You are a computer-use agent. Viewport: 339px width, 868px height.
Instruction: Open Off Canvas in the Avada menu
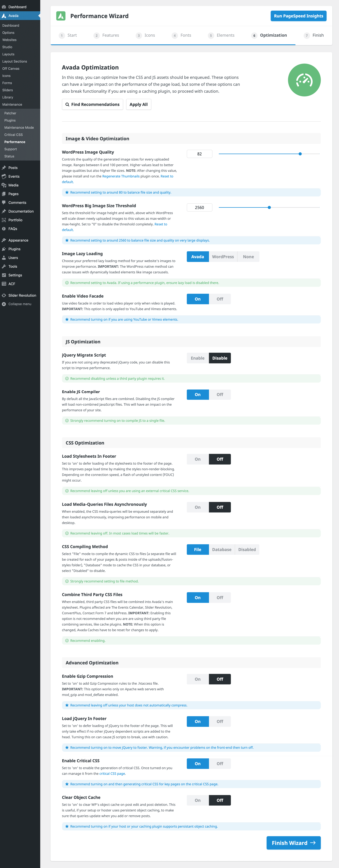click(x=11, y=68)
